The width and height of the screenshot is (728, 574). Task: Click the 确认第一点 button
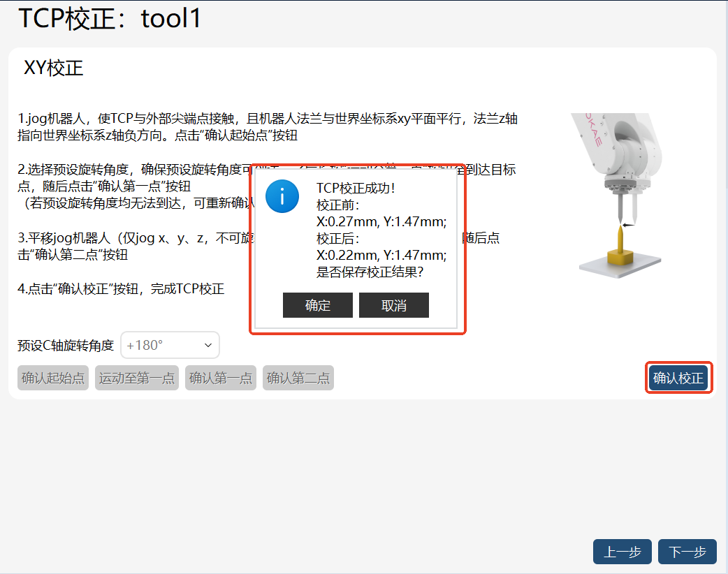pos(221,378)
